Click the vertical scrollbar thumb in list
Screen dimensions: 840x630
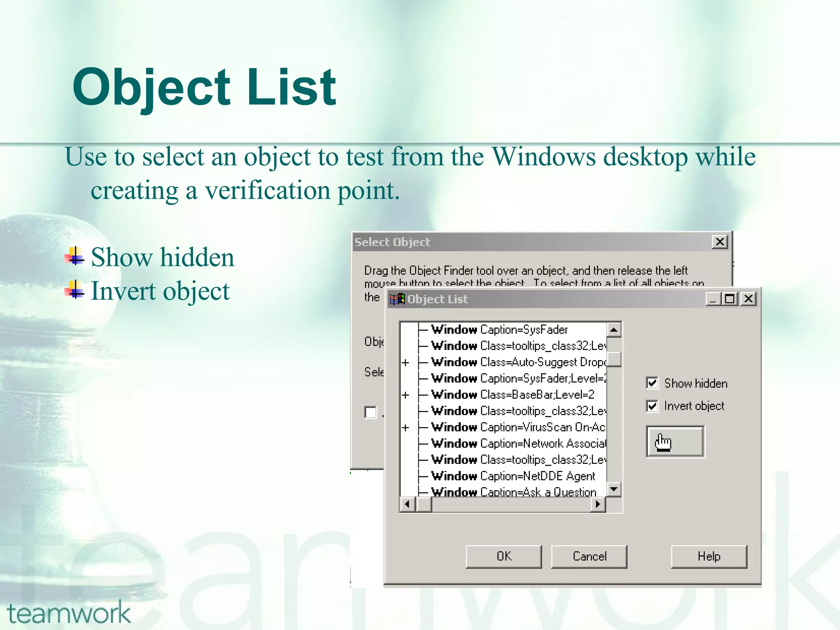tap(614, 359)
